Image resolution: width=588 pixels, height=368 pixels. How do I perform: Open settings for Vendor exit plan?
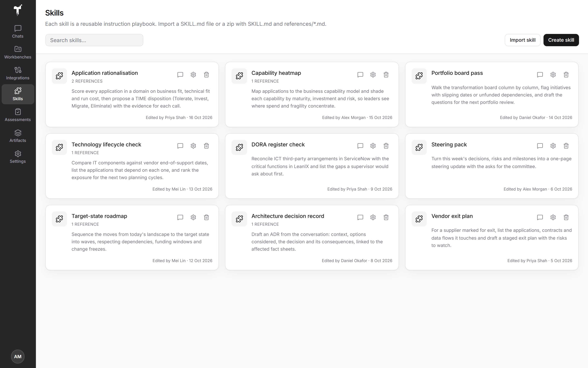point(553,217)
